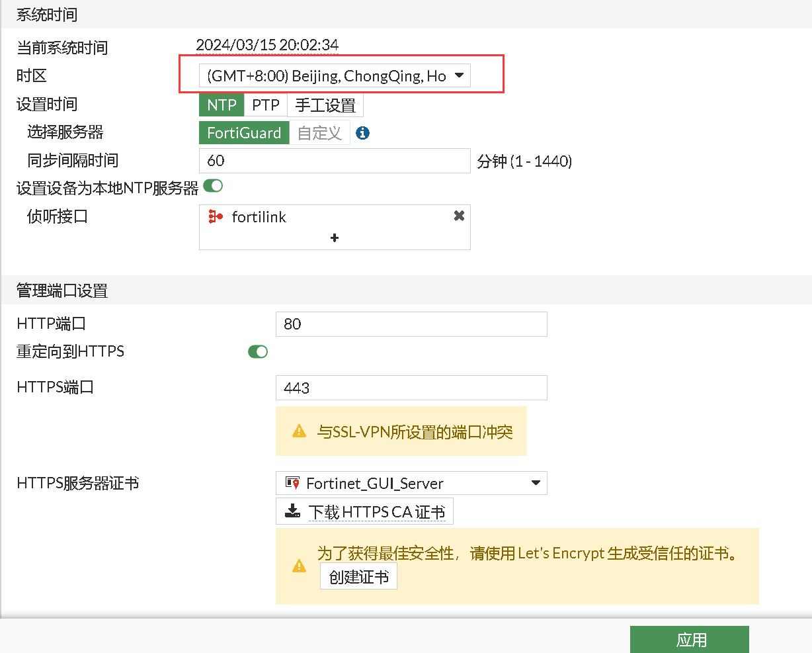812x653 pixels.
Task: Select 手工设置 time mode
Action: (x=325, y=105)
